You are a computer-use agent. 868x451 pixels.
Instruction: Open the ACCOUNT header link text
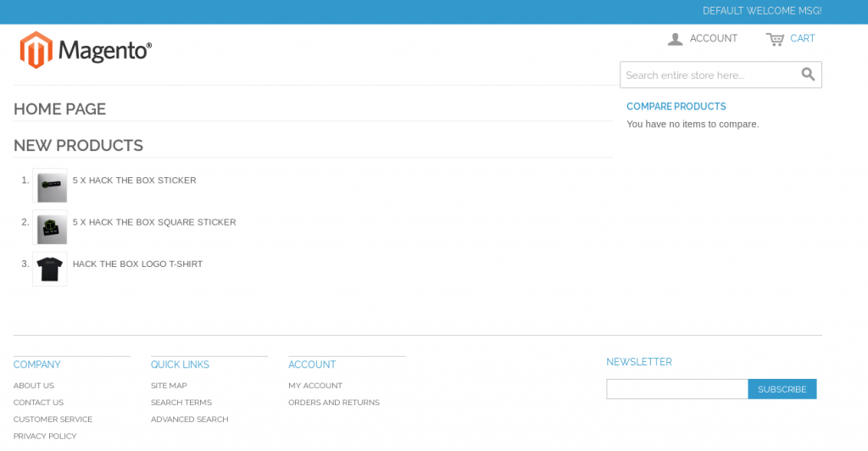pyautogui.click(x=713, y=38)
